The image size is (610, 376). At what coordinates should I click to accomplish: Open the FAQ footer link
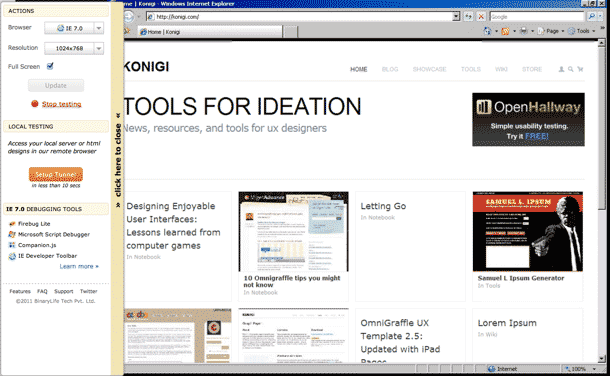(x=42, y=291)
